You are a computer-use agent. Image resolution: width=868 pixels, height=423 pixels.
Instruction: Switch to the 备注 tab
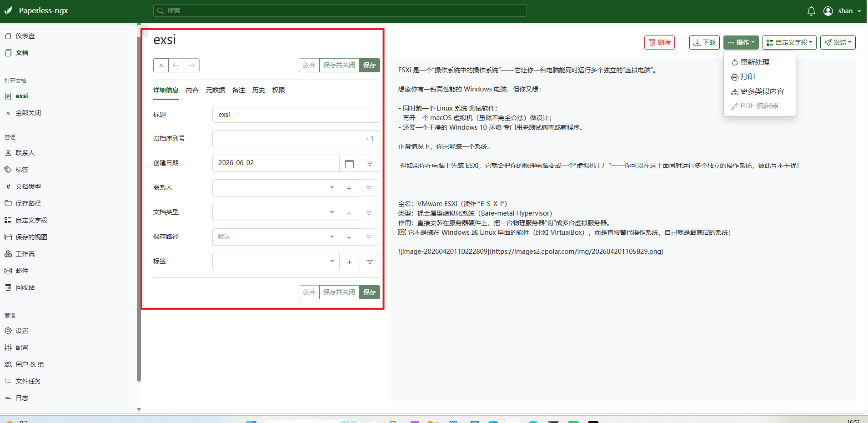click(x=239, y=90)
